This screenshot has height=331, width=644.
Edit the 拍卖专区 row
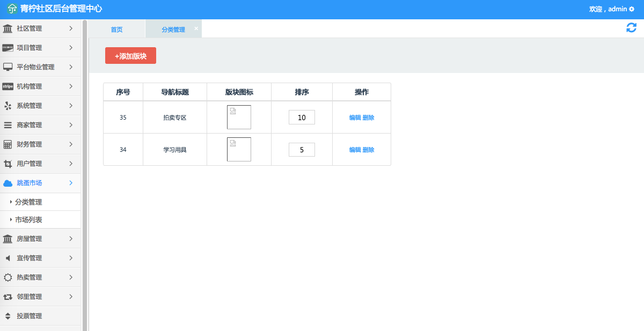355,117
